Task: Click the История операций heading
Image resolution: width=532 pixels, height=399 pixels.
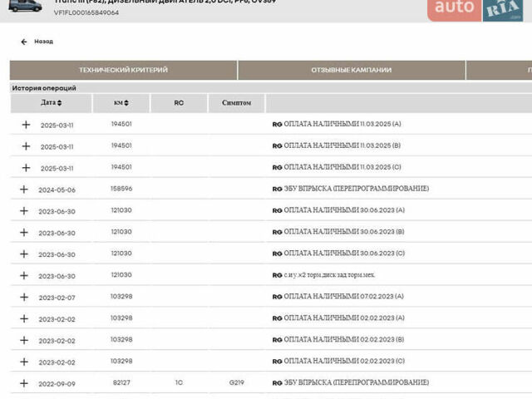Action: pos(44,88)
